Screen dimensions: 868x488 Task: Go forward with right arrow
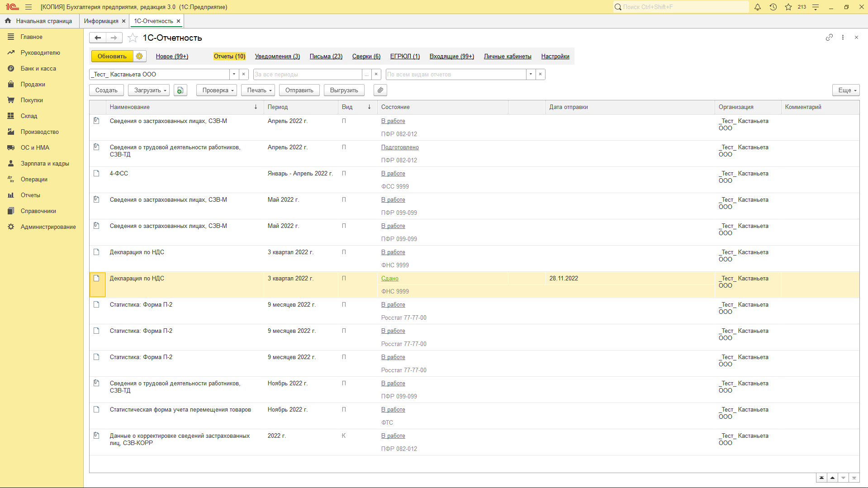click(x=114, y=38)
